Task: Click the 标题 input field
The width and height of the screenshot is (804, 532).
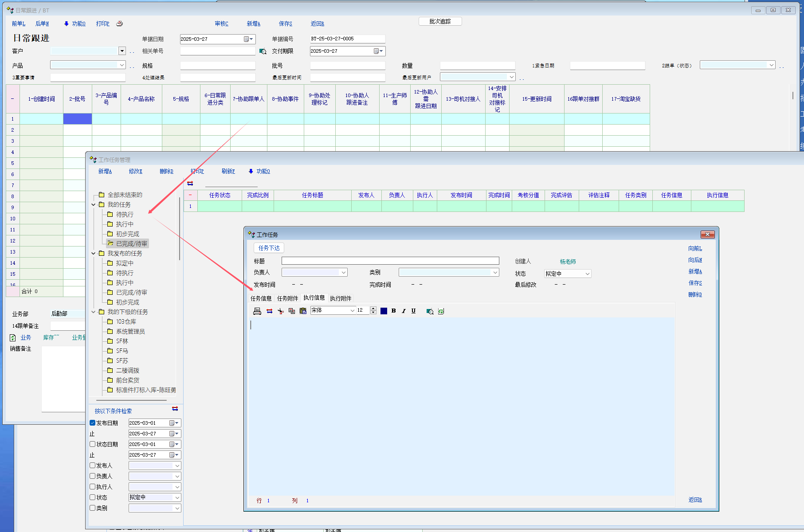Action: click(x=390, y=261)
